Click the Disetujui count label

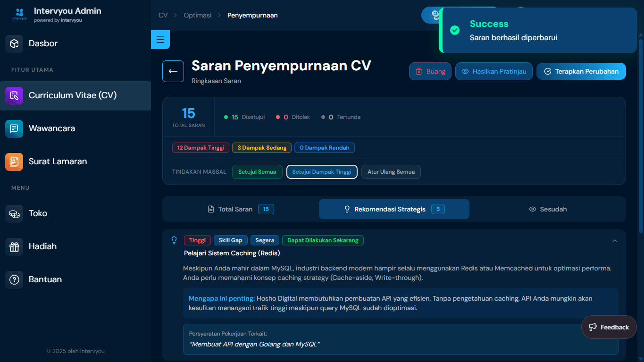click(244, 117)
